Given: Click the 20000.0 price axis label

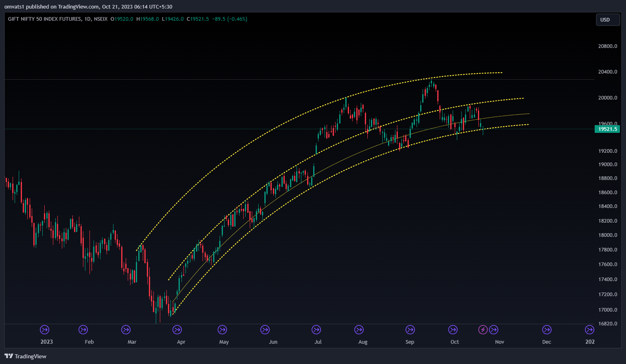Looking at the screenshot, I should point(607,98).
